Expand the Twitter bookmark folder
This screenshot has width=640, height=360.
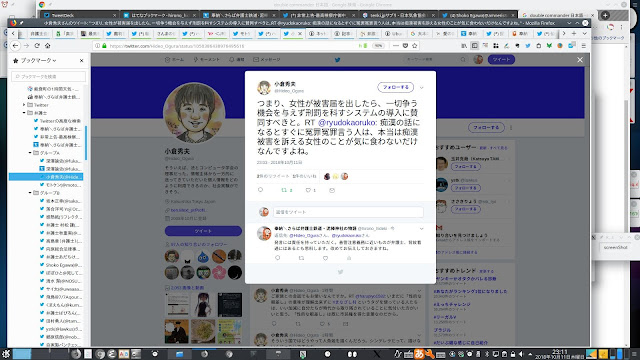click(24, 105)
